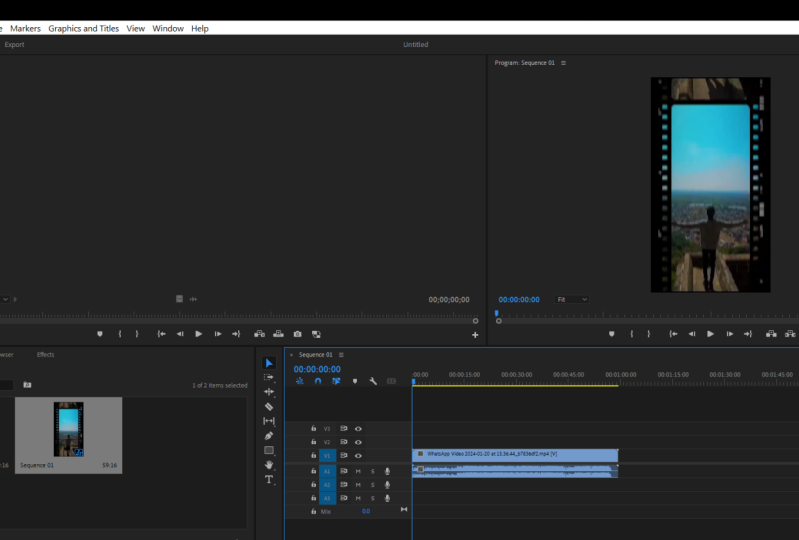Open the Fit zoom level dropdown

571,300
